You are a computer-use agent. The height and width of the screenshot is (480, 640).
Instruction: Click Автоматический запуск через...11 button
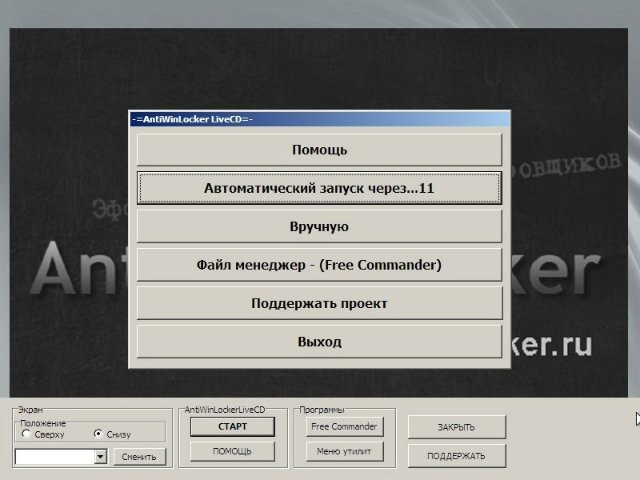[319, 188]
